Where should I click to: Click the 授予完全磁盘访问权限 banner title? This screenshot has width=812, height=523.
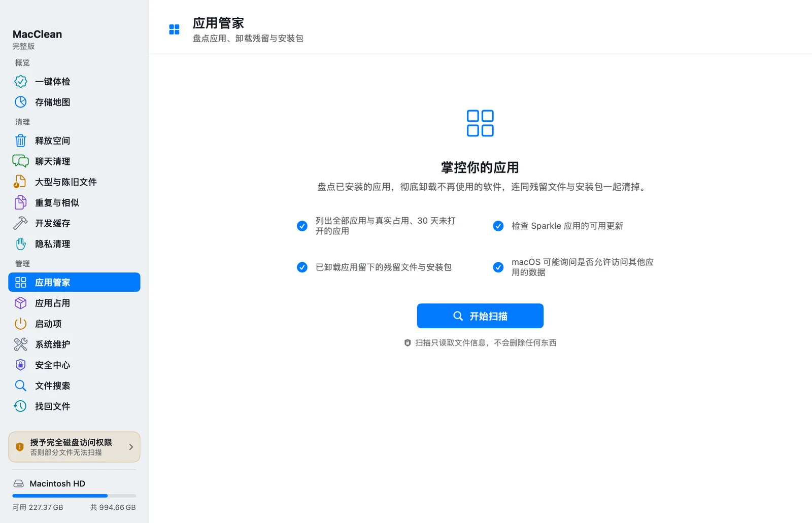tap(71, 442)
